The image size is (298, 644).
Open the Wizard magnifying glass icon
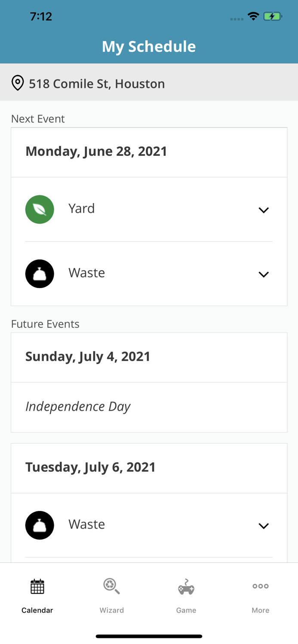[111, 586]
